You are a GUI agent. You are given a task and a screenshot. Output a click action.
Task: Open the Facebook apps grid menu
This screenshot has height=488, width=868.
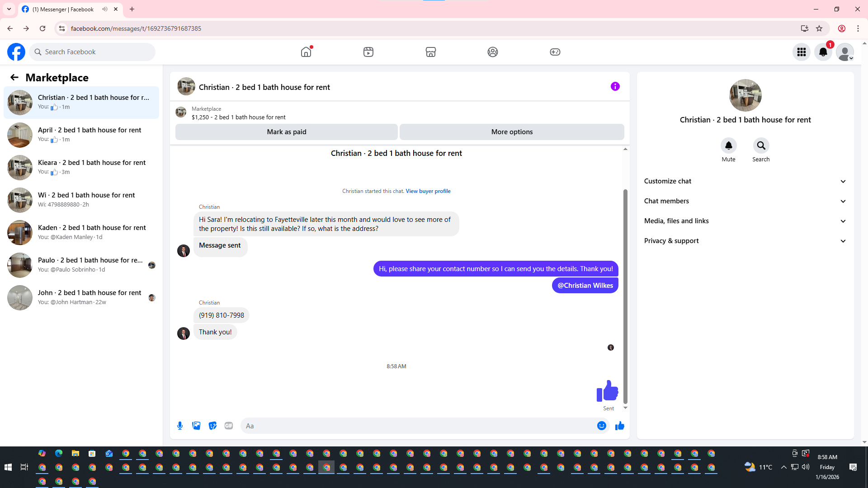click(x=802, y=52)
